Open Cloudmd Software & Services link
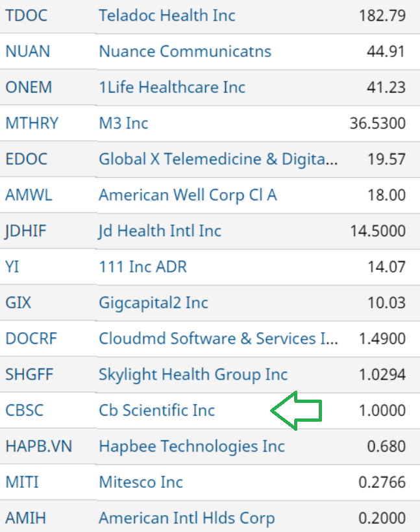Image resolution: width=420 pixels, height=532 pixels. pos(218,339)
